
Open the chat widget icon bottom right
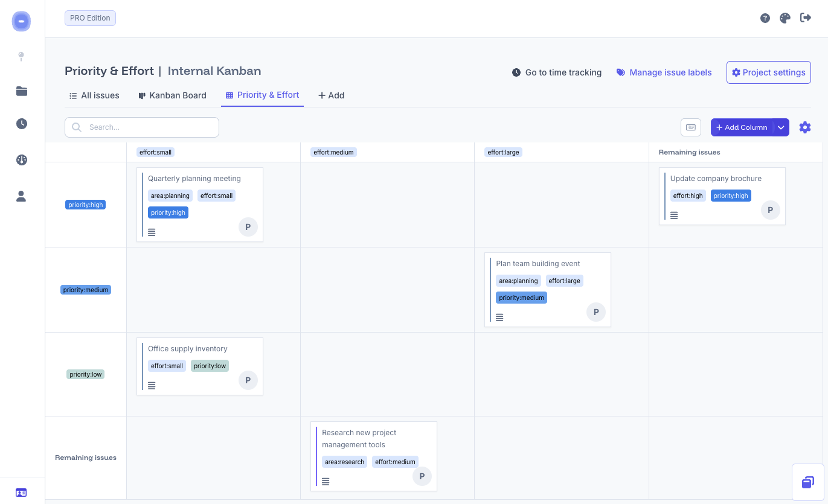pyautogui.click(x=808, y=482)
